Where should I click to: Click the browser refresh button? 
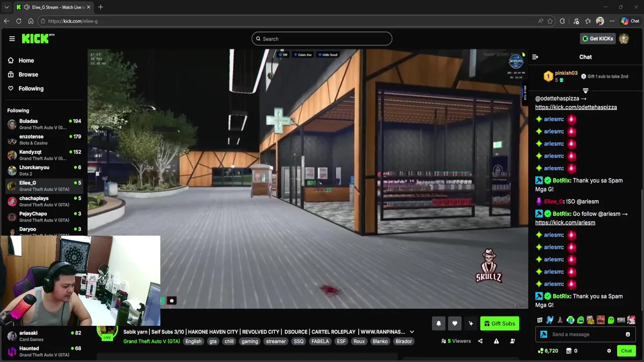[x=19, y=21]
